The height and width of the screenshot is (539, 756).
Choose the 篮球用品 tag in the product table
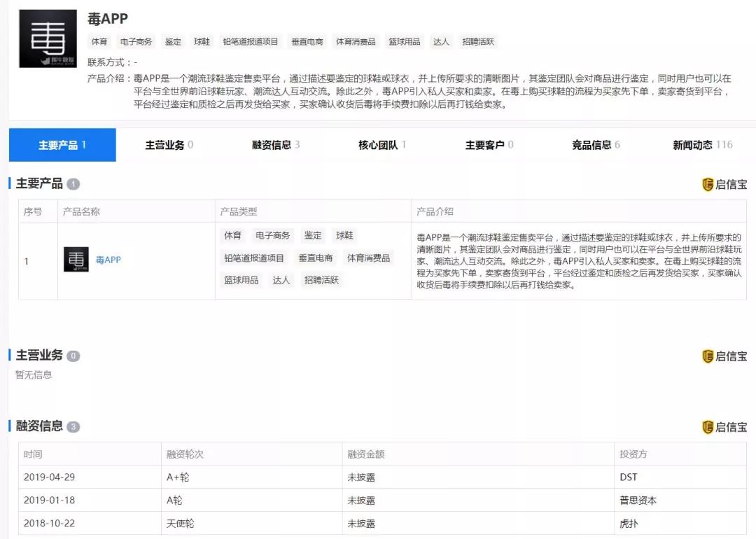tap(241, 281)
